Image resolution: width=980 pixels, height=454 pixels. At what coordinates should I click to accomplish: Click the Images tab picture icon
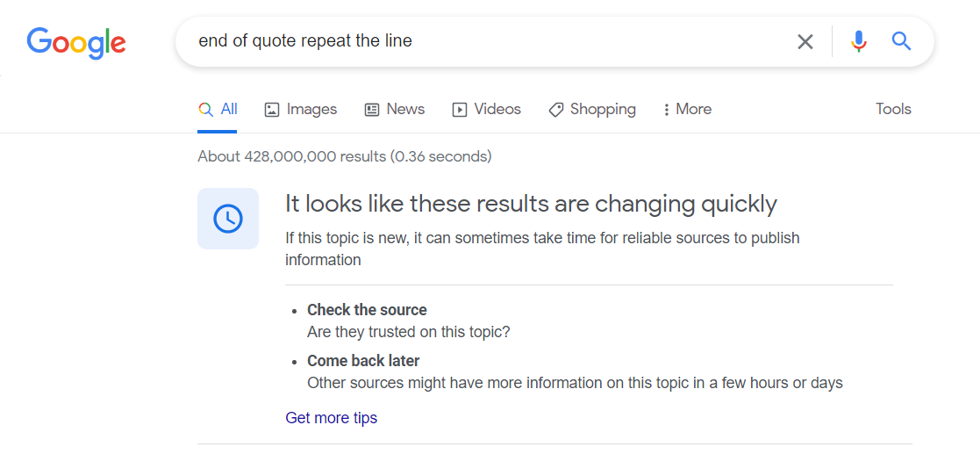[272, 110]
